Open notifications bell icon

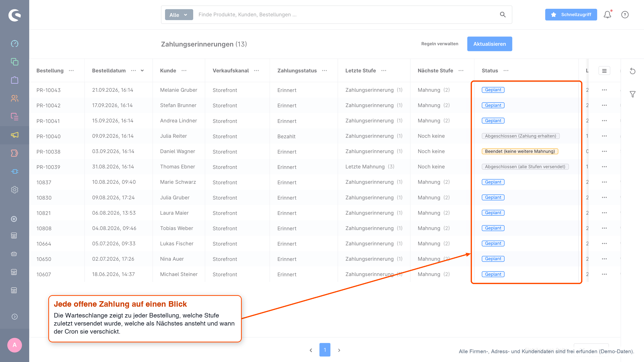[x=608, y=15]
